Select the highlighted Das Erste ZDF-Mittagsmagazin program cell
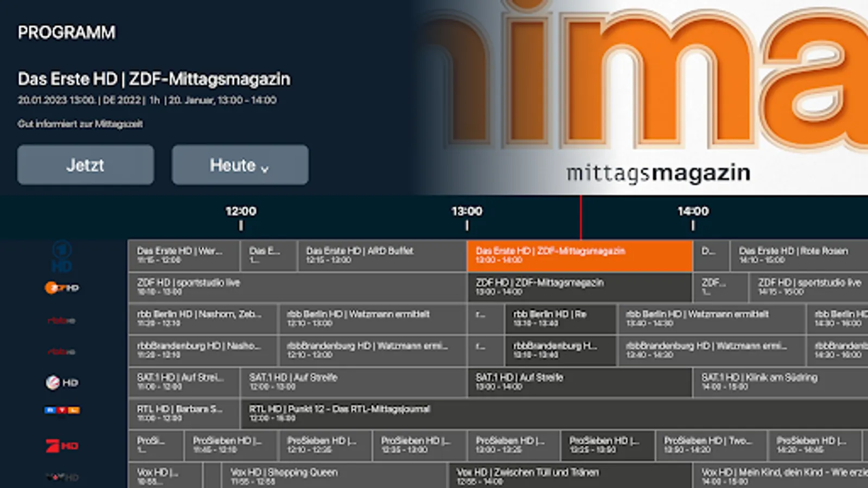 pos(579,256)
